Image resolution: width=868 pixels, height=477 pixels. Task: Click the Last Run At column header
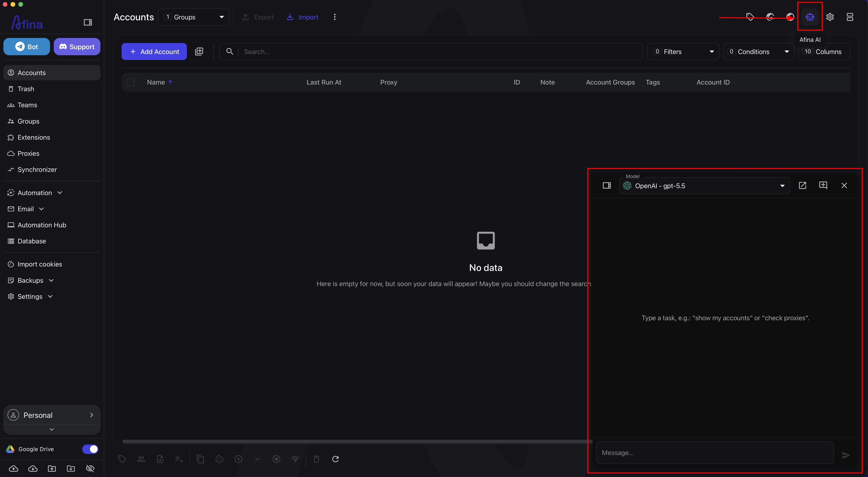coord(324,82)
